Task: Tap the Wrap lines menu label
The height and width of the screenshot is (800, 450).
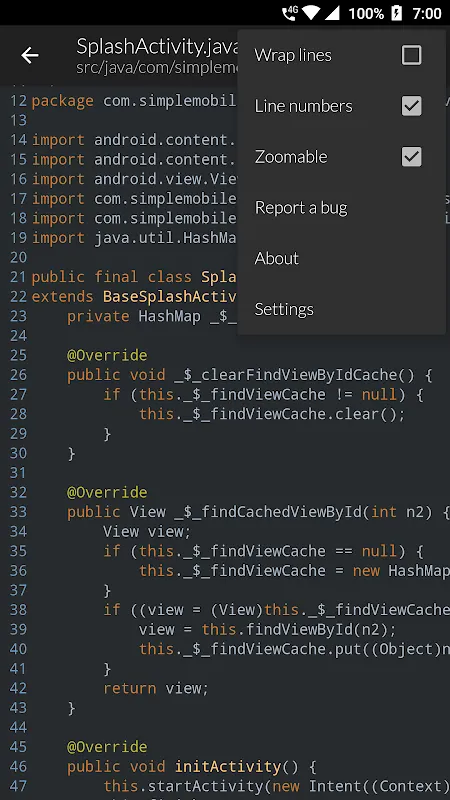Action: (293, 55)
